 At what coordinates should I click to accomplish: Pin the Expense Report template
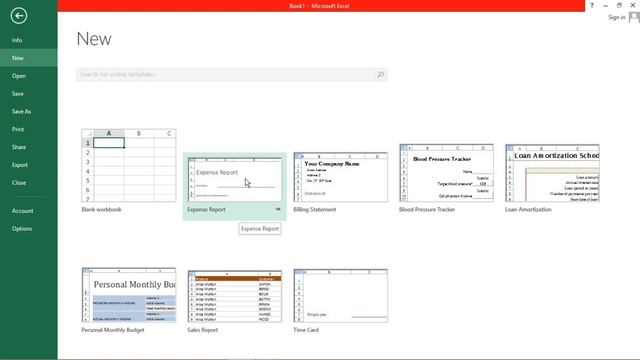[x=278, y=209]
